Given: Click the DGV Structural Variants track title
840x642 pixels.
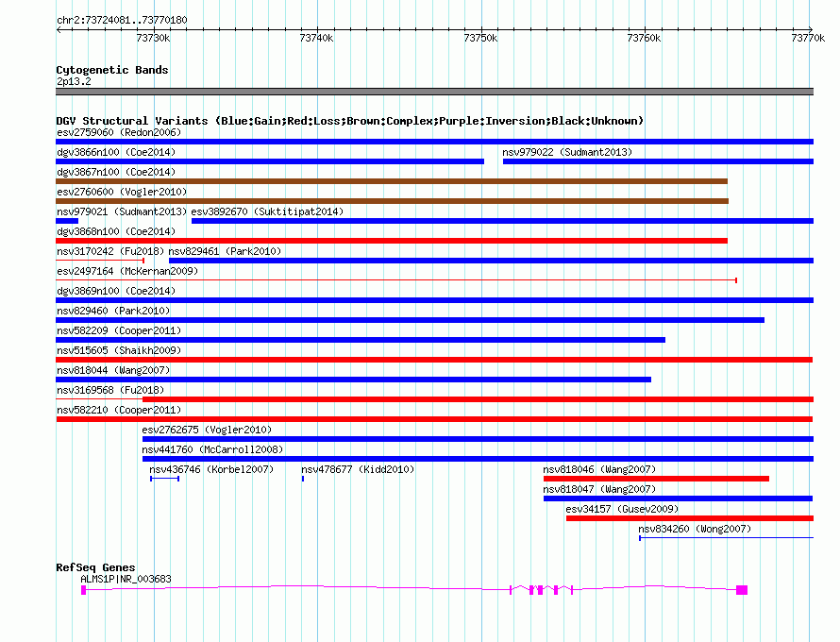Looking at the screenshot, I should coord(350,121).
